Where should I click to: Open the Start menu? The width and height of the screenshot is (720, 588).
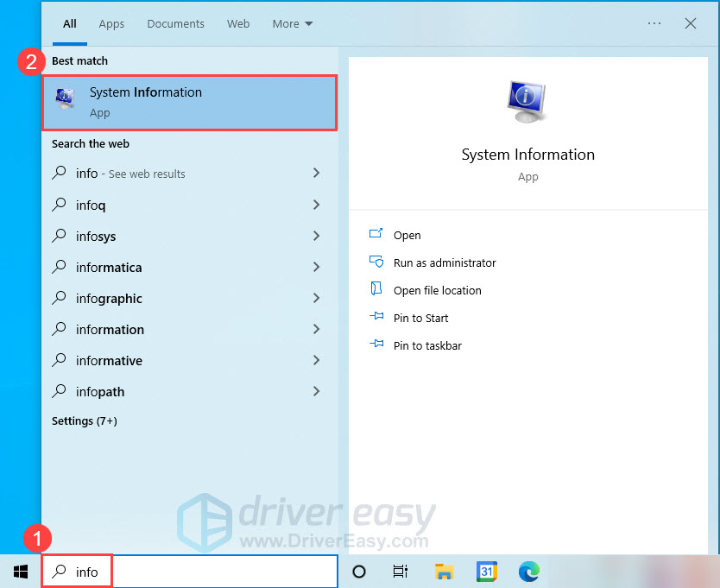pos(20,571)
